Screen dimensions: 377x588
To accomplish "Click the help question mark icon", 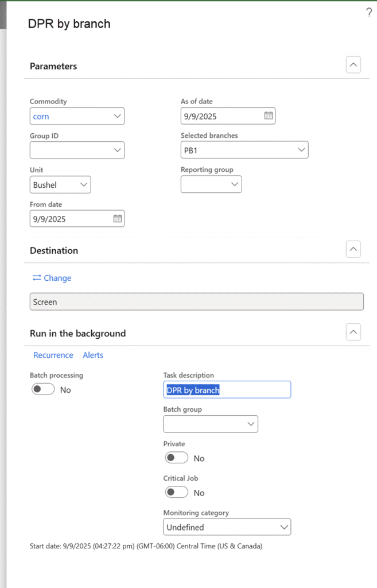I will [x=369, y=13].
